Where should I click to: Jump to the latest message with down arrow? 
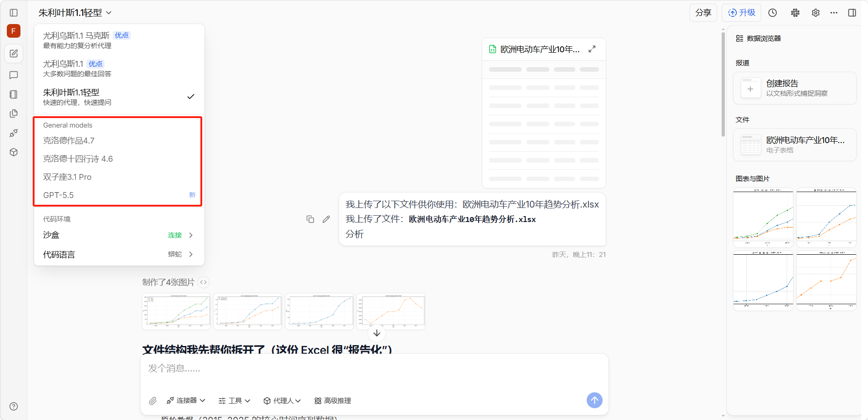pos(377,333)
